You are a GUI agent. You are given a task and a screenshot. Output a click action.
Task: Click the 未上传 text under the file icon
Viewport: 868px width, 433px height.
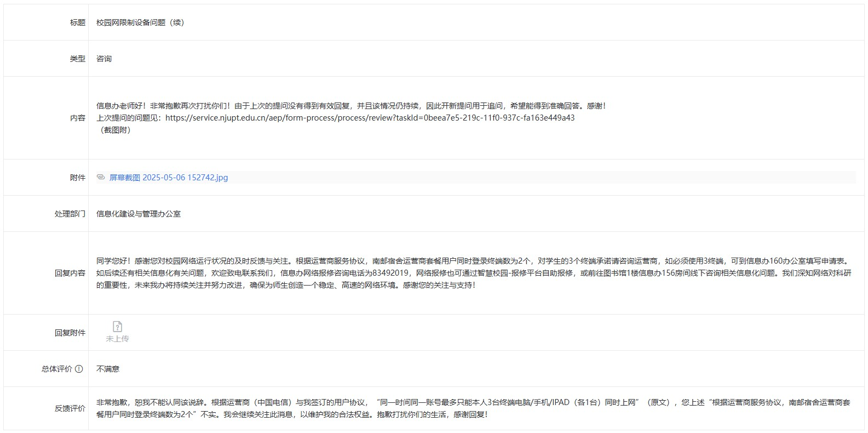(x=117, y=339)
